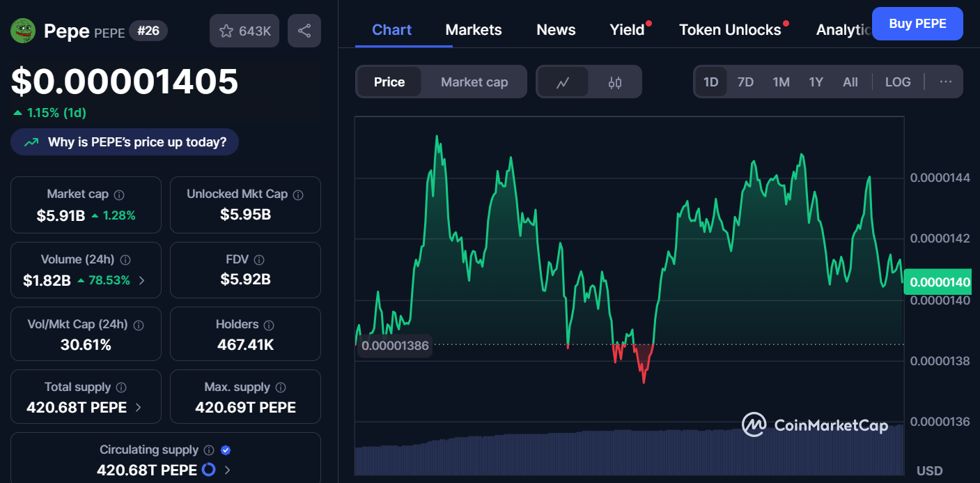Add PEPE to watchlist via star icon
The height and width of the screenshot is (483, 980).
click(226, 31)
